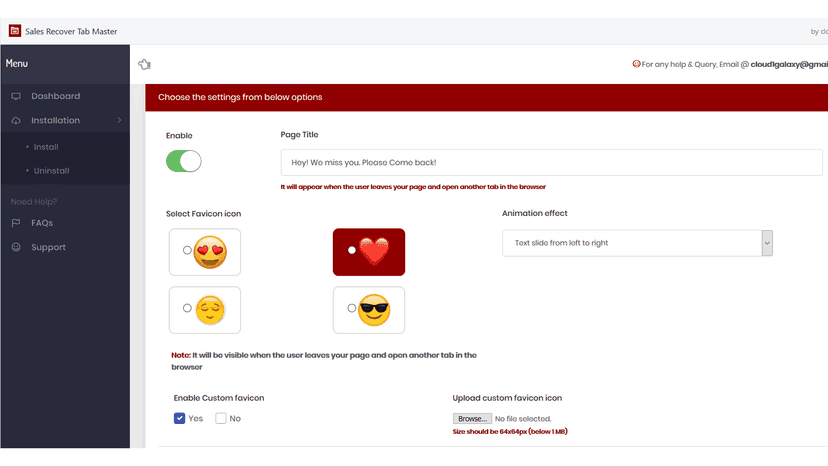
Task: Select the heart-eyes emoji radio button
Action: (187, 250)
